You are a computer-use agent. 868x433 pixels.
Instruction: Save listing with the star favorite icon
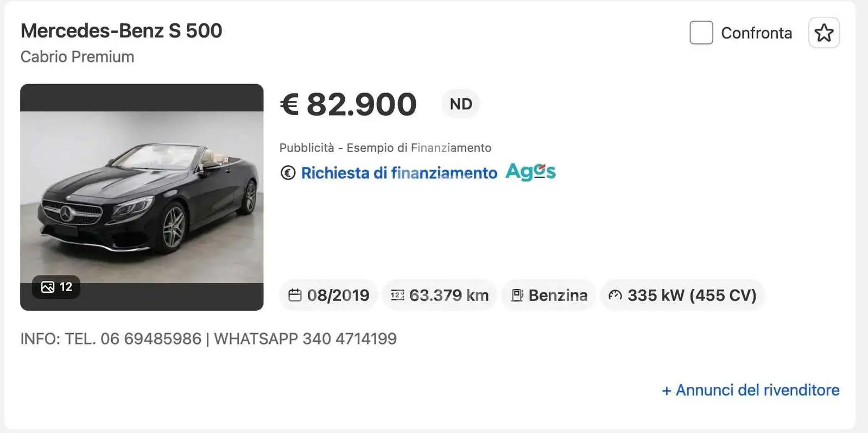pyautogui.click(x=823, y=33)
